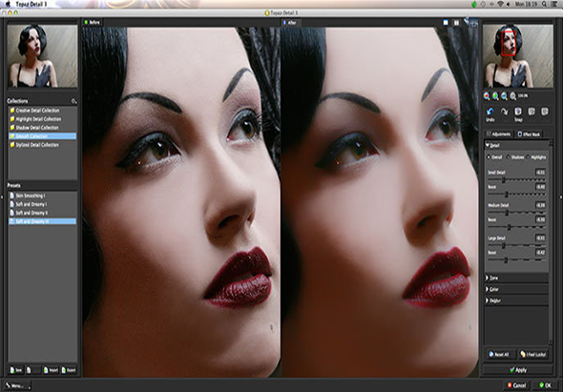Click the Save preset button
Viewport: 563px width, 392px height.
tap(16, 370)
